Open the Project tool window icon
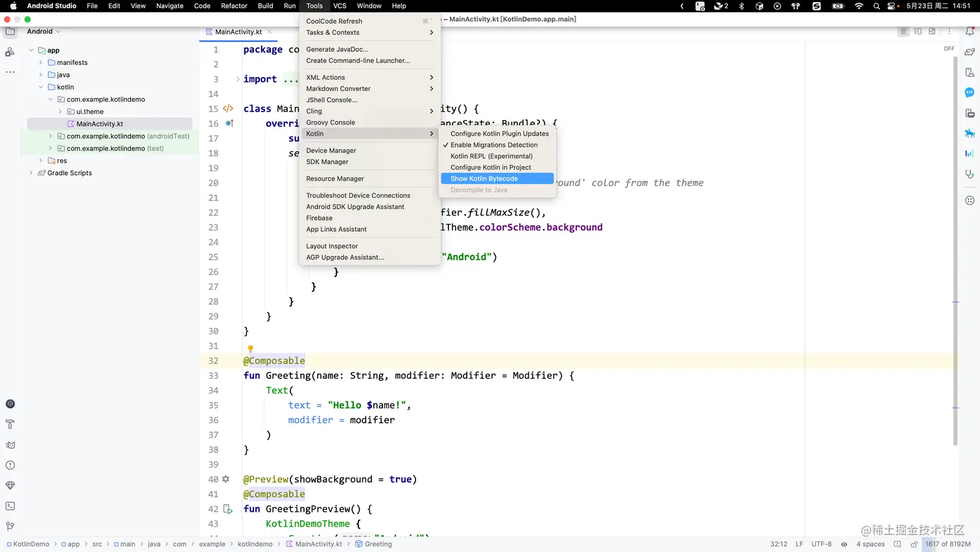The height and width of the screenshot is (552, 980). coord(10,31)
